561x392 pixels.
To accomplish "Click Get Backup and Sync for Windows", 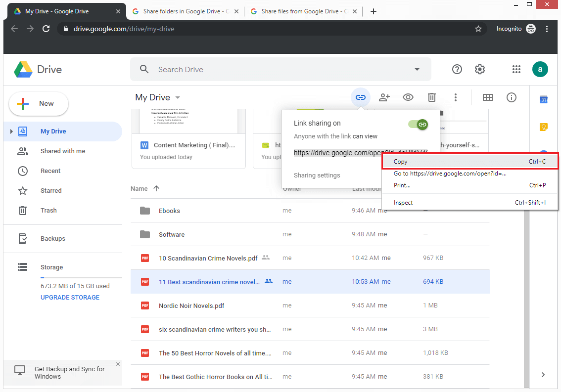I will point(70,373).
